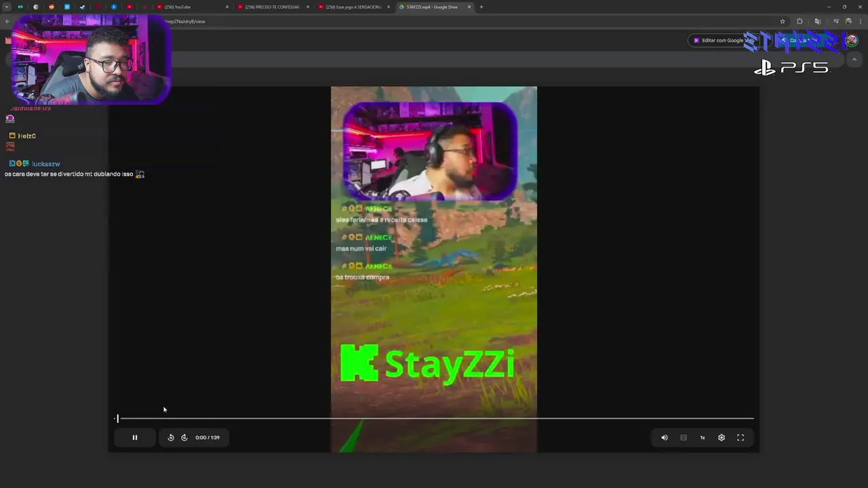Image resolution: width=868 pixels, height=488 pixels.
Task: Click green StayZZi logo text in video
Action: coord(450,365)
